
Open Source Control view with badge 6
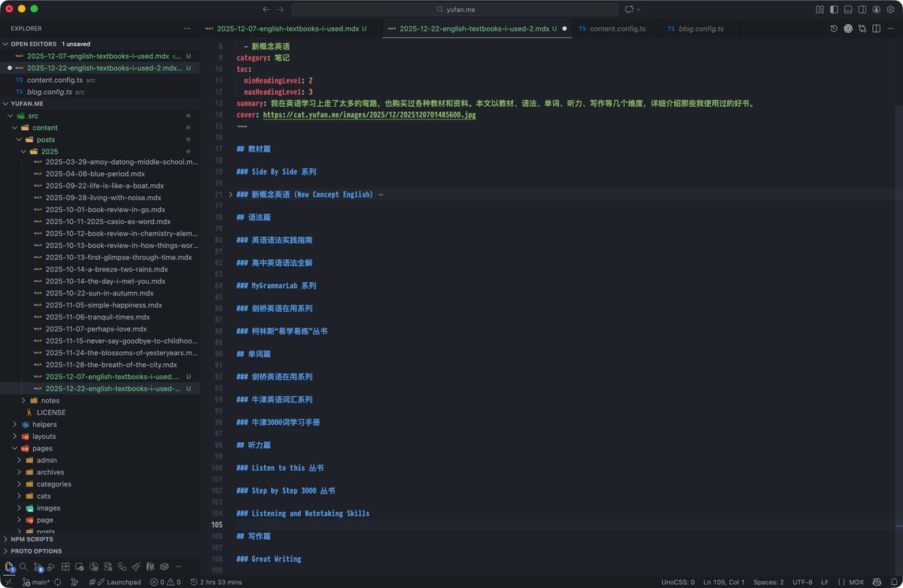pos(38,567)
